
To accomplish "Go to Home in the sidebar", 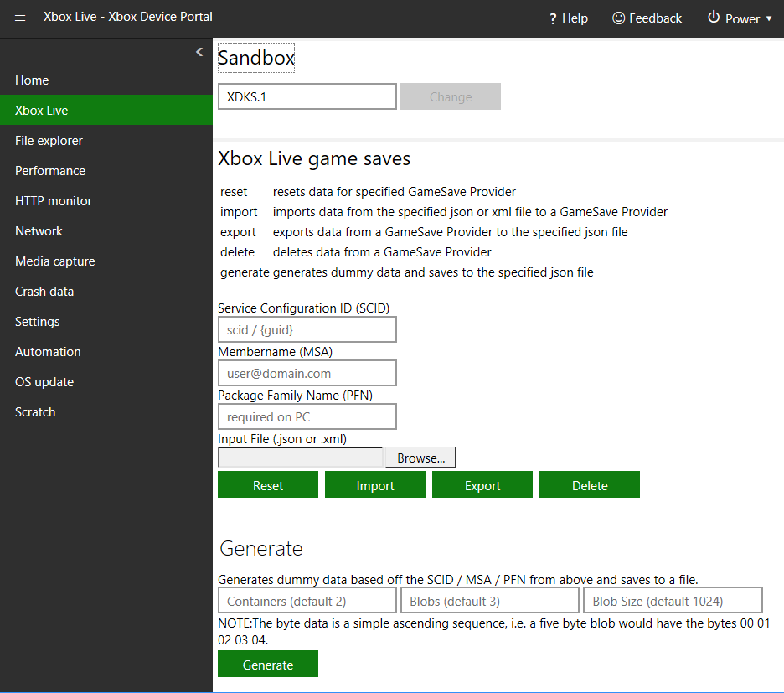I will pyautogui.click(x=106, y=80).
